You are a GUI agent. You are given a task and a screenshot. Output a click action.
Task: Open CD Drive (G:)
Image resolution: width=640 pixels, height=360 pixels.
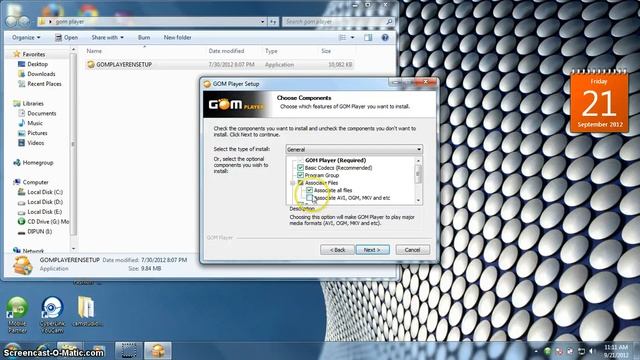48,222
